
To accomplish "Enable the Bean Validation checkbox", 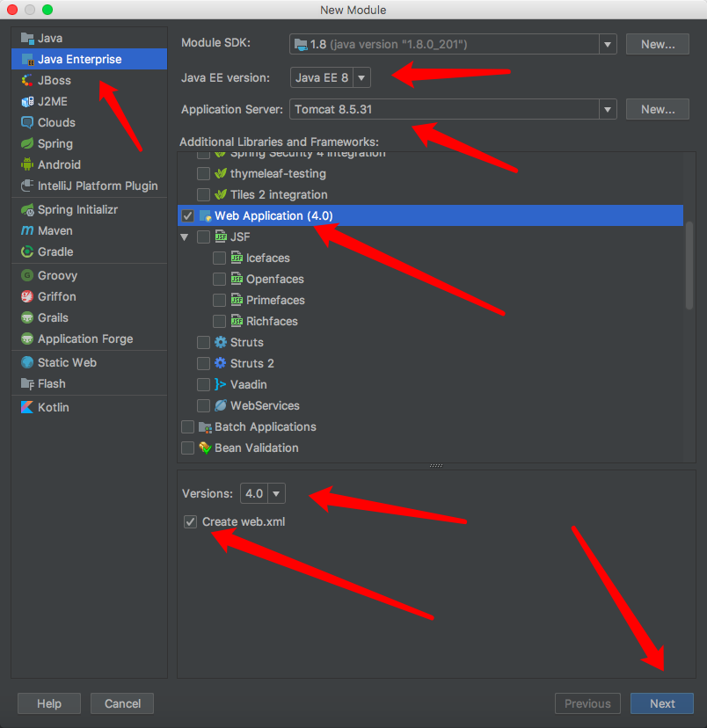I will 187,448.
